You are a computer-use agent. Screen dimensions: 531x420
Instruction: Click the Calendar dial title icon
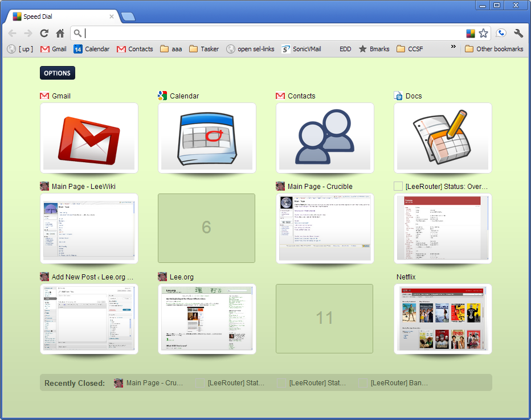pyautogui.click(x=162, y=96)
